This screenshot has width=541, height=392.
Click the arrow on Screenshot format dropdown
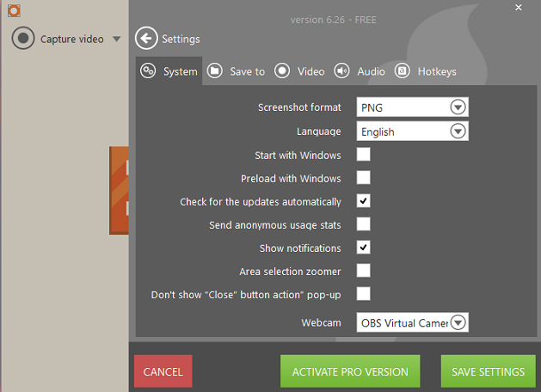tap(458, 107)
